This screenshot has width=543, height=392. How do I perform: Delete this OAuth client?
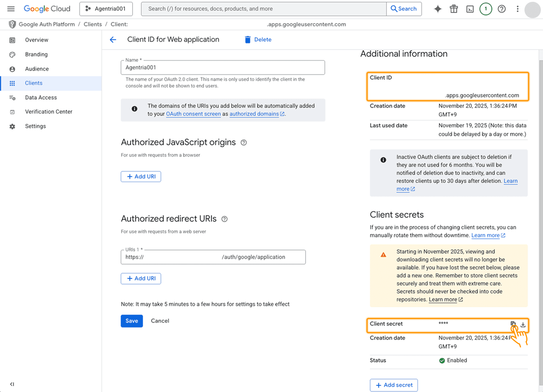point(258,40)
